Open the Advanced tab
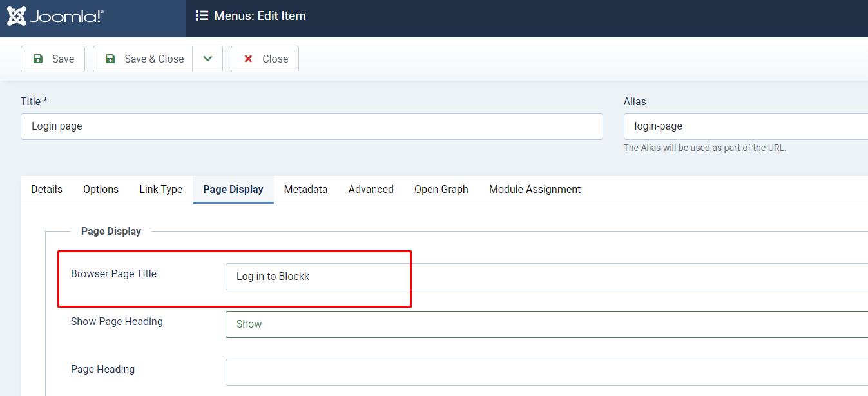This screenshot has height=396, width=868. [371, 190]
